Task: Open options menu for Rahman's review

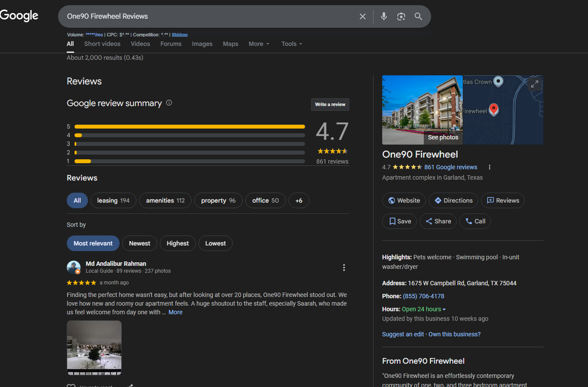Action: (344, 268)
